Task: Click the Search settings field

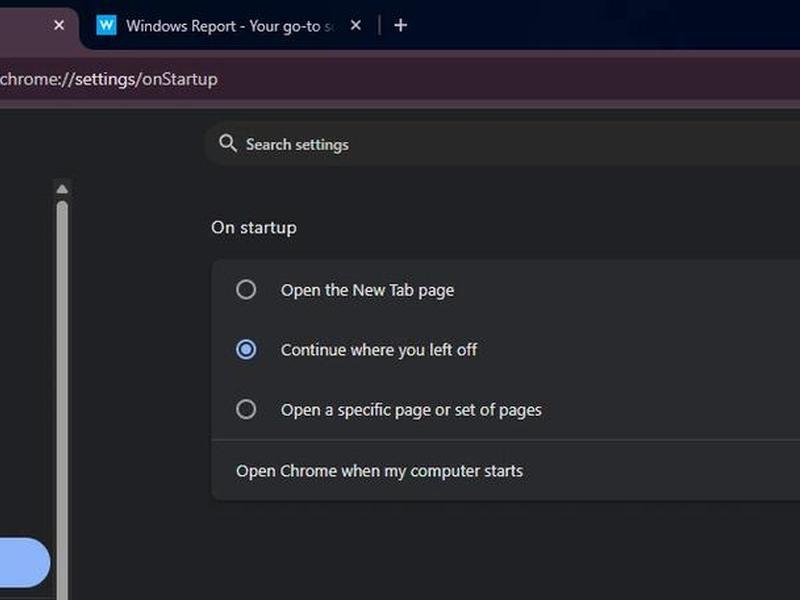Action: [503, 144]
